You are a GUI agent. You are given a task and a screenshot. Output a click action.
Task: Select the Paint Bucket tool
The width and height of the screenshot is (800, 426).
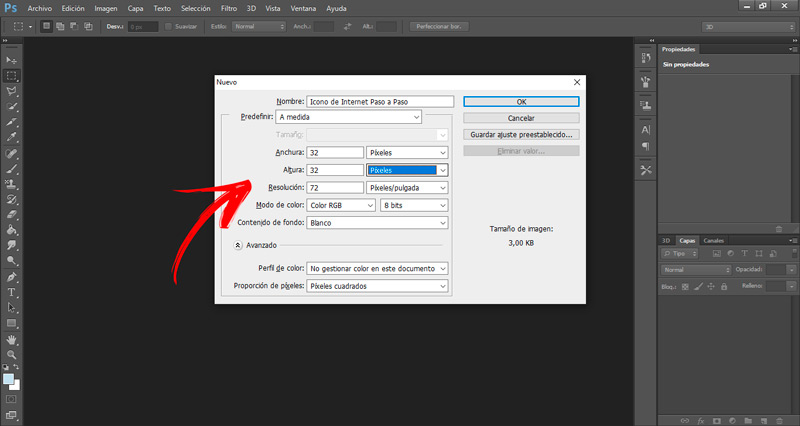(11, 230)
